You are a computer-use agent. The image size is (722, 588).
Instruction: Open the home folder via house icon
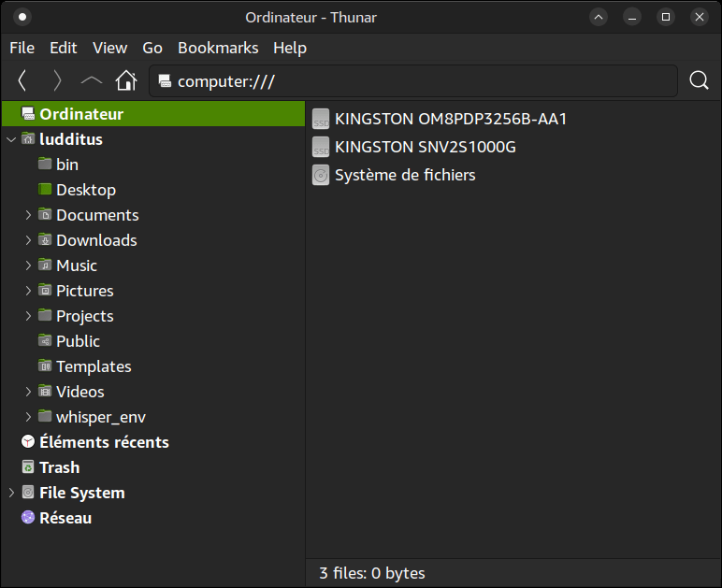click(126, 81)
